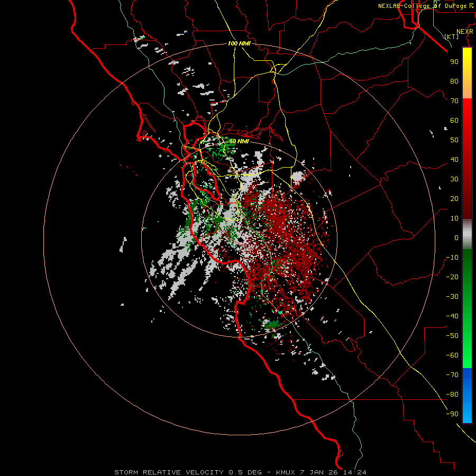Select the 40 value on velocity scale
The height and width of the screenshot is (476, 476).
point(454,160)
